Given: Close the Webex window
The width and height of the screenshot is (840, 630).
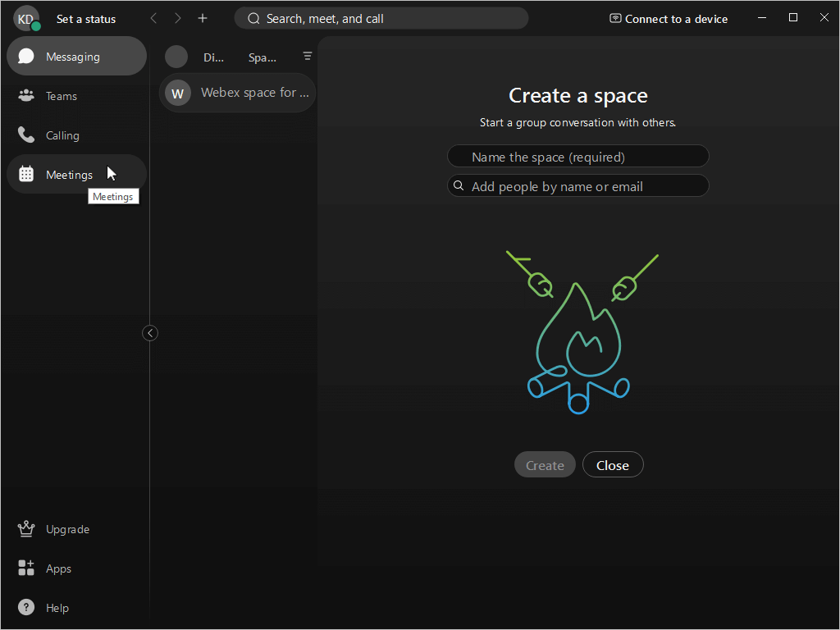Looking at the screenshot, I should [824, 18].
